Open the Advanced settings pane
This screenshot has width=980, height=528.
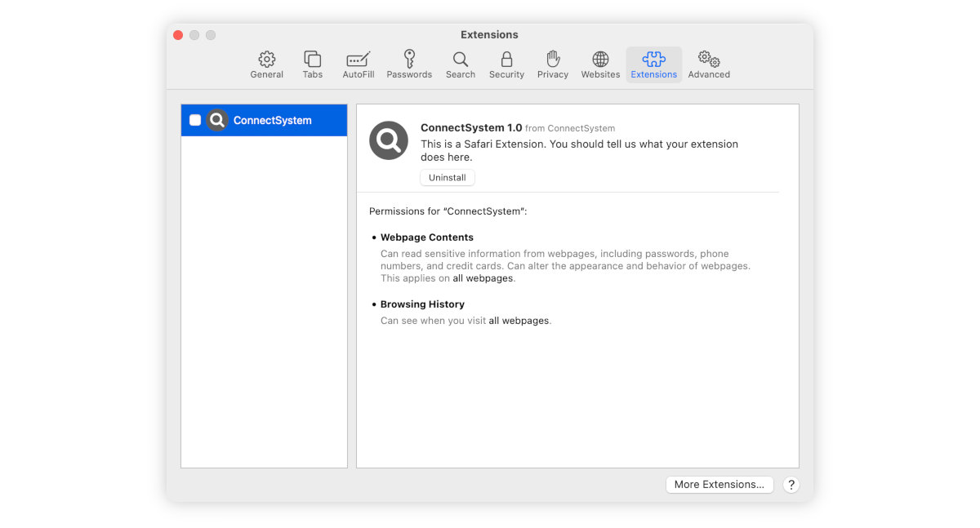click(708, 64)
